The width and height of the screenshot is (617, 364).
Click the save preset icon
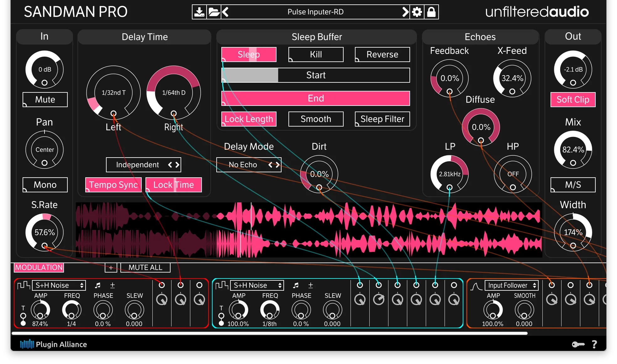pyautogui.click(x=200, y=12)
